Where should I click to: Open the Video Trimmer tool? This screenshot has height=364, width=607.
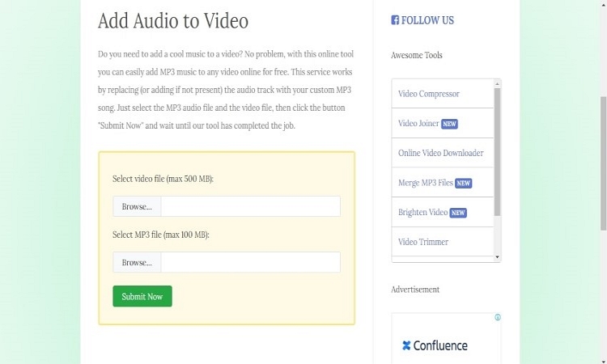(x=423, y=242)
